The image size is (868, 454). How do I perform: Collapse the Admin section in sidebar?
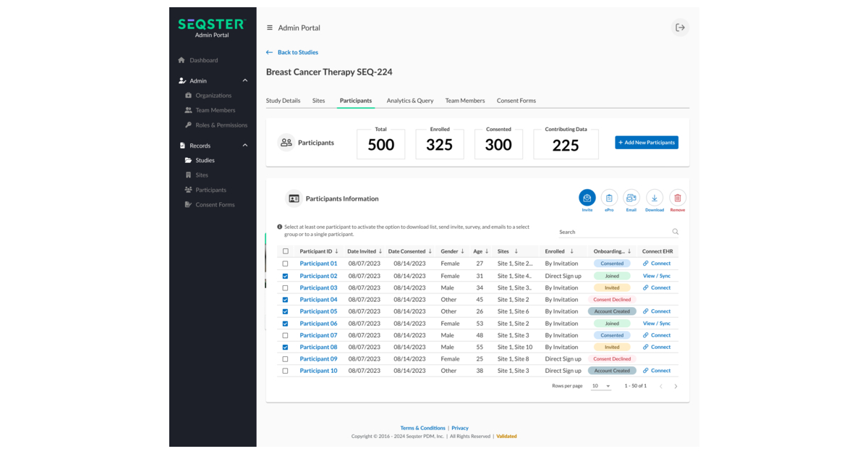[x=245, y=80]
